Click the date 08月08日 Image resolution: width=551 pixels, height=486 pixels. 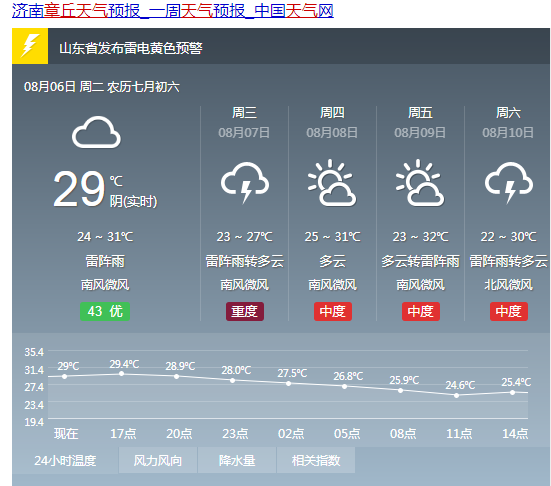click(332, 132)
